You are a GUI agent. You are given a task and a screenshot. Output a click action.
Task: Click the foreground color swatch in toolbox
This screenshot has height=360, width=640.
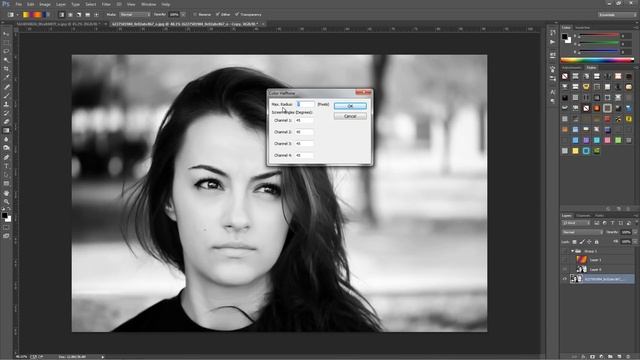[x=4, y=215]
